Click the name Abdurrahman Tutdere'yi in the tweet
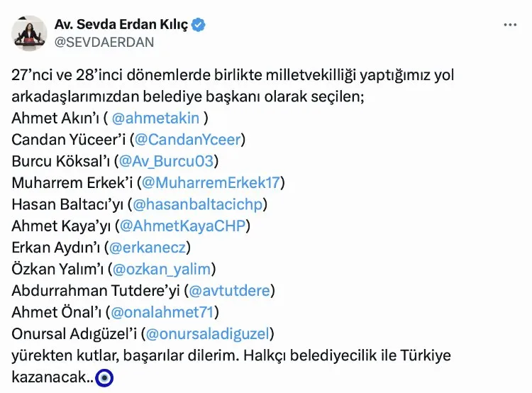 point(94,290)
